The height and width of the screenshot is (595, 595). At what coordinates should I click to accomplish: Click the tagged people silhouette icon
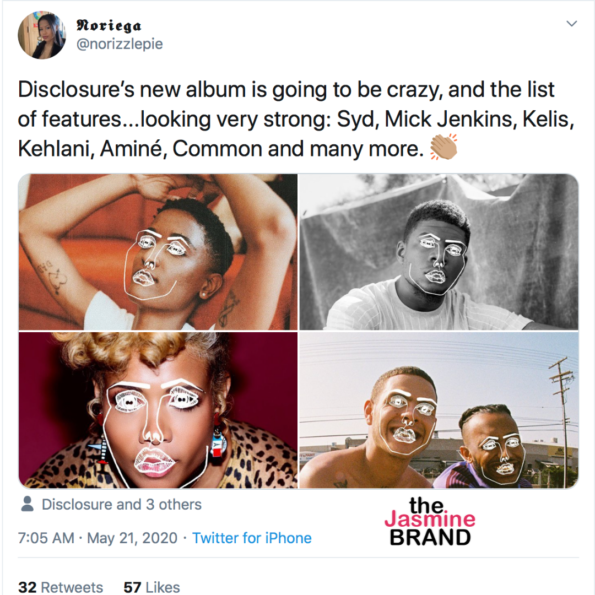pos(27,504)
